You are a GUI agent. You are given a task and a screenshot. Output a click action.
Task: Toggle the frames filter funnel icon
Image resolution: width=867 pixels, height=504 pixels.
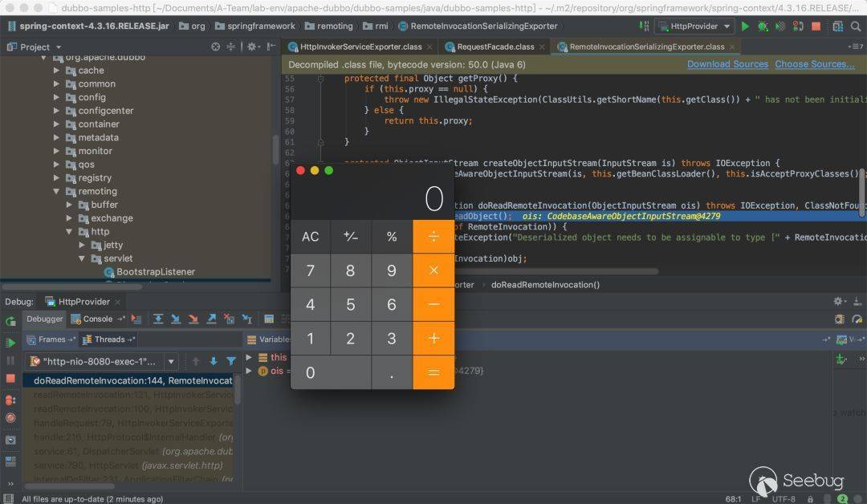[x=231, y=361]
